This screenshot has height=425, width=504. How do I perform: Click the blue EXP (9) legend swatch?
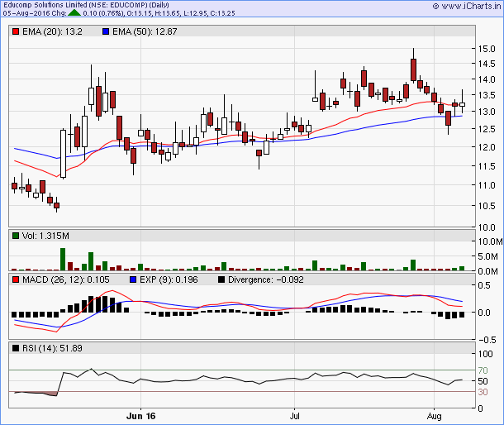click(x=133, y=279)
